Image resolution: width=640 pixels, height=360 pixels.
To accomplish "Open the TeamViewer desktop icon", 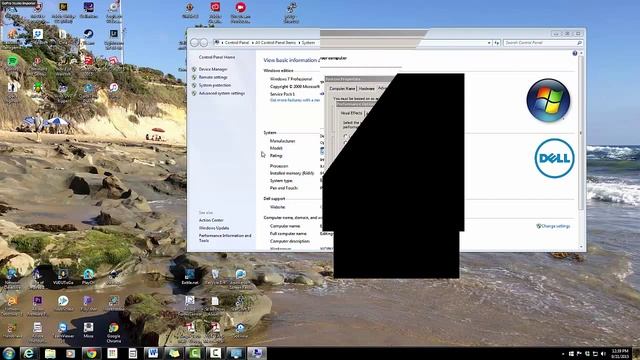I will pyautogui.click(x=63, y=331).
